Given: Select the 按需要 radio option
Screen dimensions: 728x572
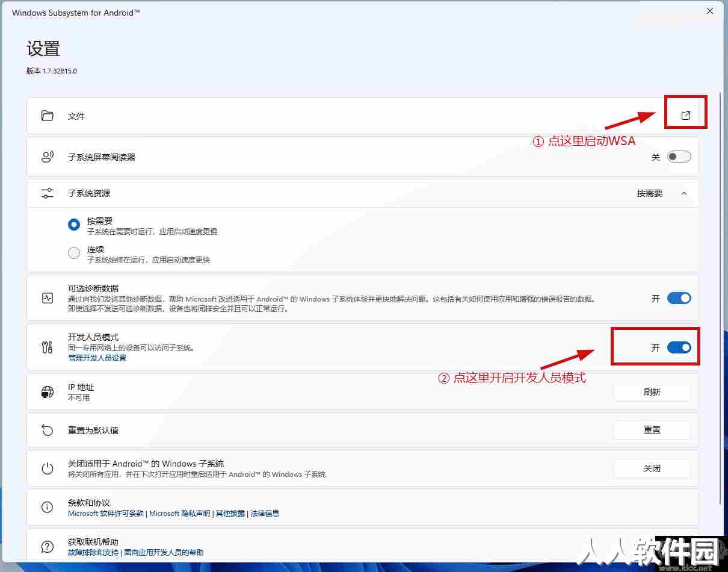Looking at the screenshot, I should (74, 225).
